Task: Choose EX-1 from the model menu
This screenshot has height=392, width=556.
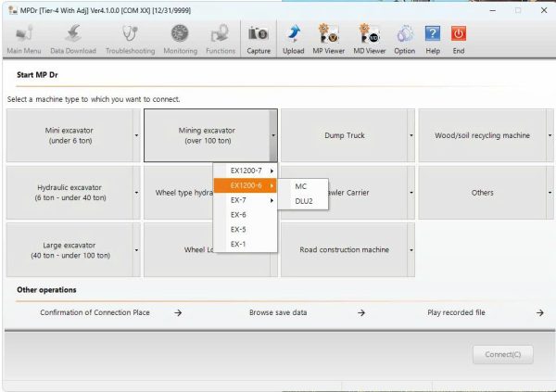Action: point(245,244)
